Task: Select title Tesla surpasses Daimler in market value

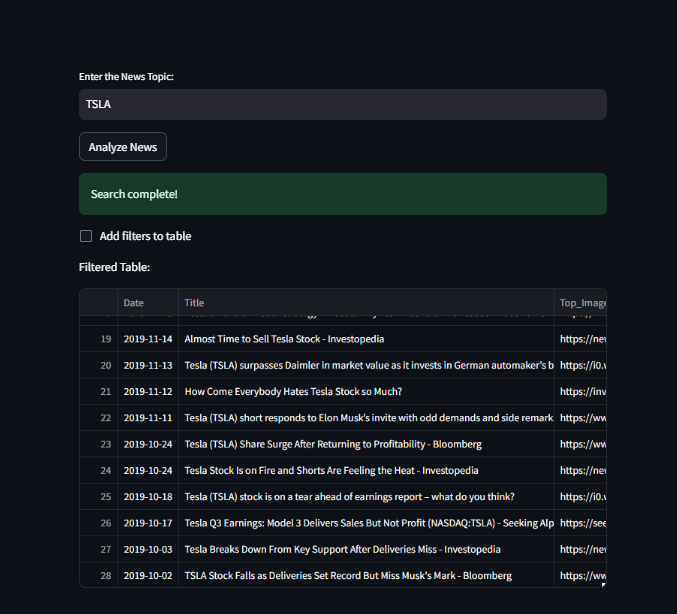Action: (x=366, y=365)
